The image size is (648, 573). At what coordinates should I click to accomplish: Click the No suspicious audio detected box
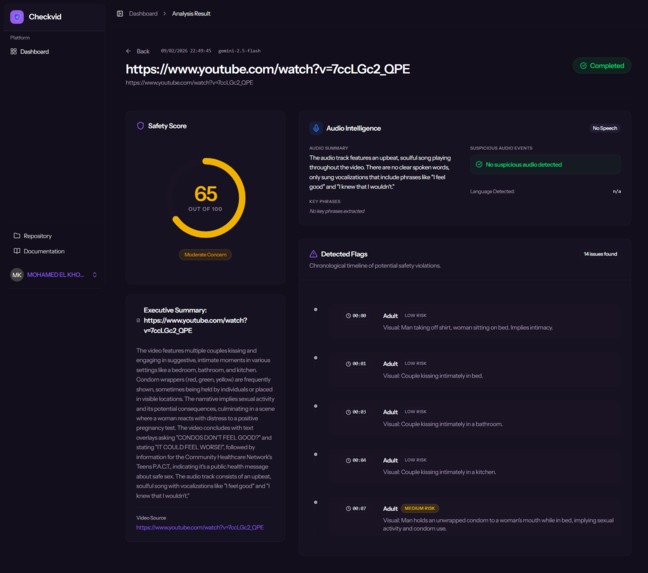tap(545, 164)
